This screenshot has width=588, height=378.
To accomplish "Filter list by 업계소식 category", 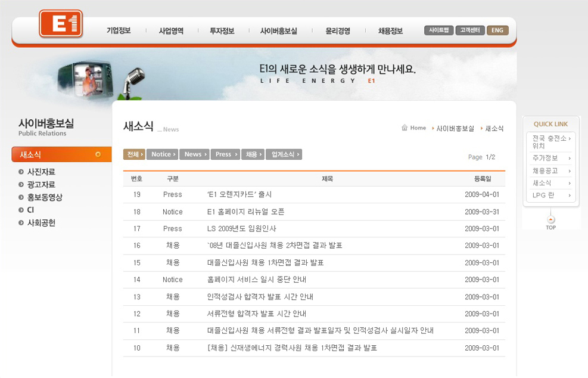I will (284, 154).
